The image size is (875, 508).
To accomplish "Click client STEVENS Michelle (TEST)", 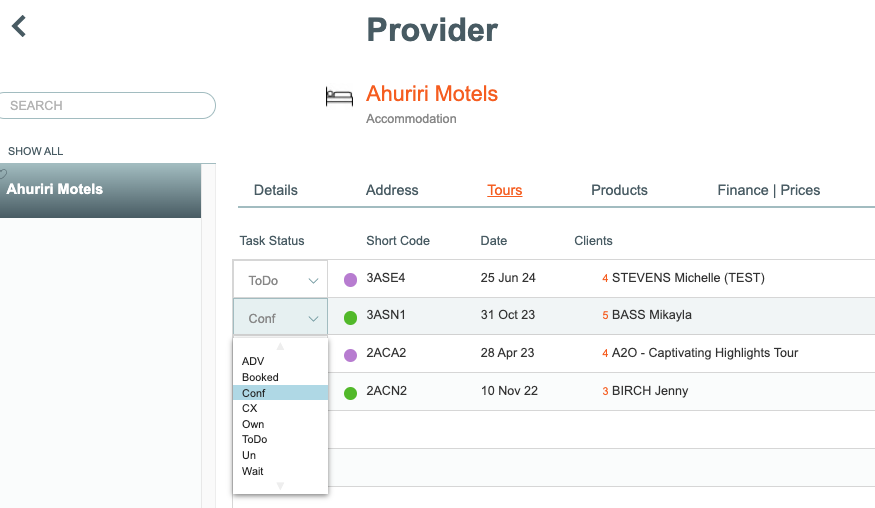I will tap(688, 277).
